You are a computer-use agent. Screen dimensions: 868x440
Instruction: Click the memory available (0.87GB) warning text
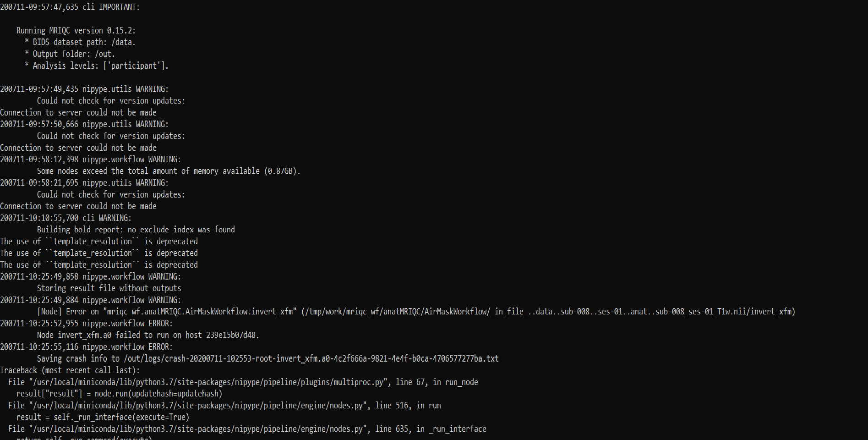169,171
